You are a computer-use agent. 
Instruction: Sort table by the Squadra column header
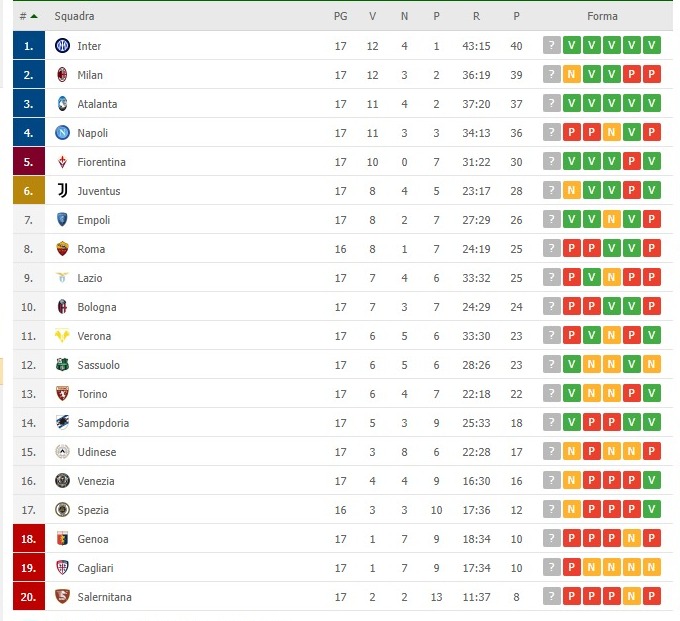(75, 16)
